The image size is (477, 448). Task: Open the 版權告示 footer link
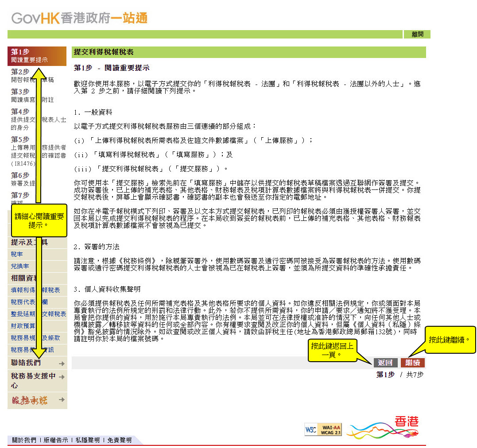click(x=56, y=440)
